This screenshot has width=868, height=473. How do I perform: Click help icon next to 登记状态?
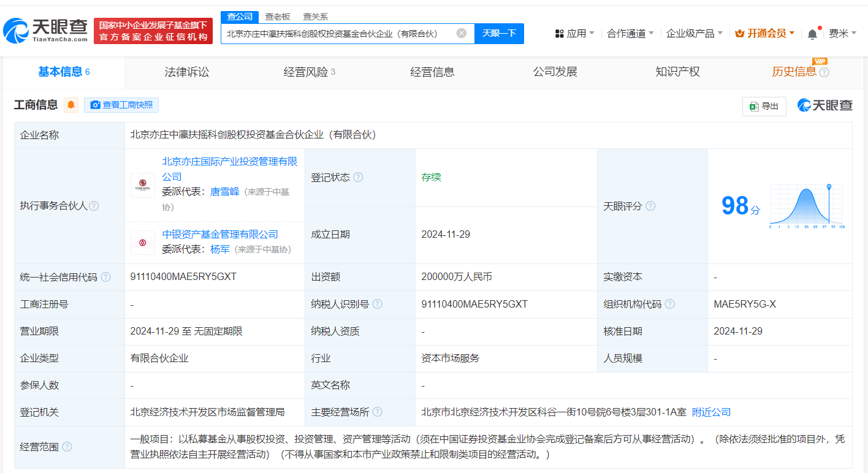358,177
